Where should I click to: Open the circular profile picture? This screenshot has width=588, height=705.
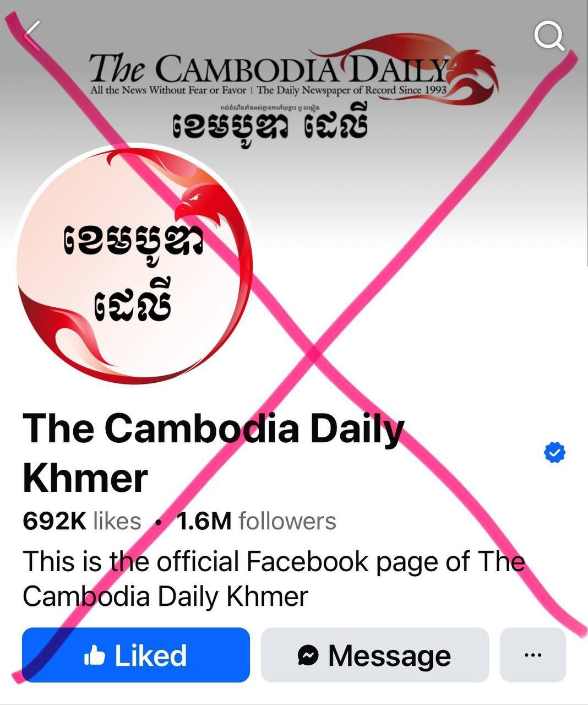(x=134, y=263)
